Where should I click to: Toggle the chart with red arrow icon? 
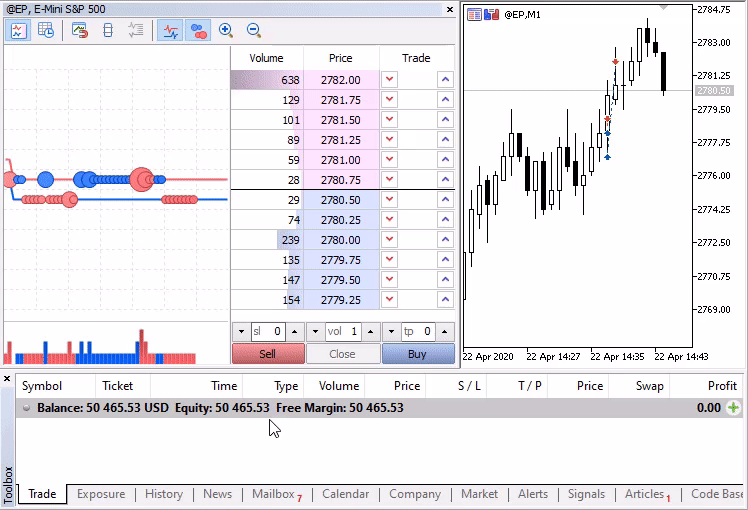point(80,31)
